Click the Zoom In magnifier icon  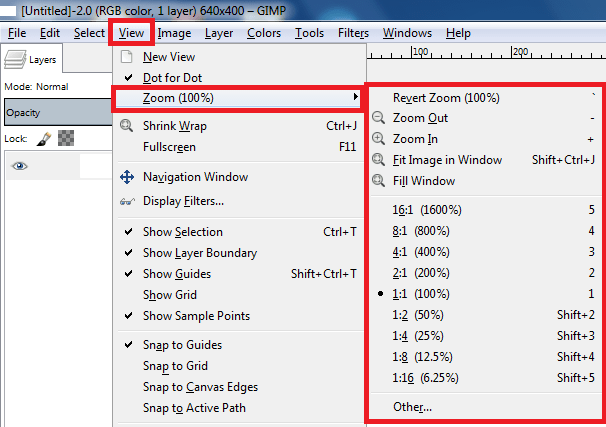(378, 139)
